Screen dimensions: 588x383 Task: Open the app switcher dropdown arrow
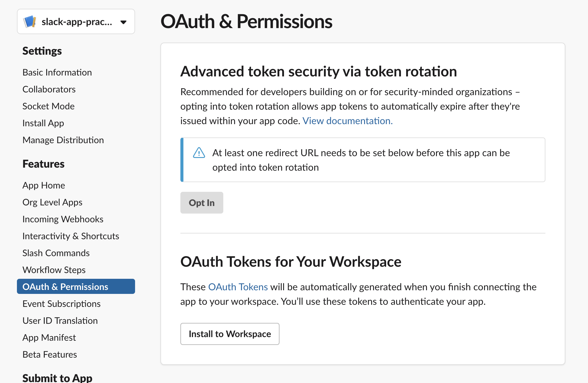[x=124, y=22]
